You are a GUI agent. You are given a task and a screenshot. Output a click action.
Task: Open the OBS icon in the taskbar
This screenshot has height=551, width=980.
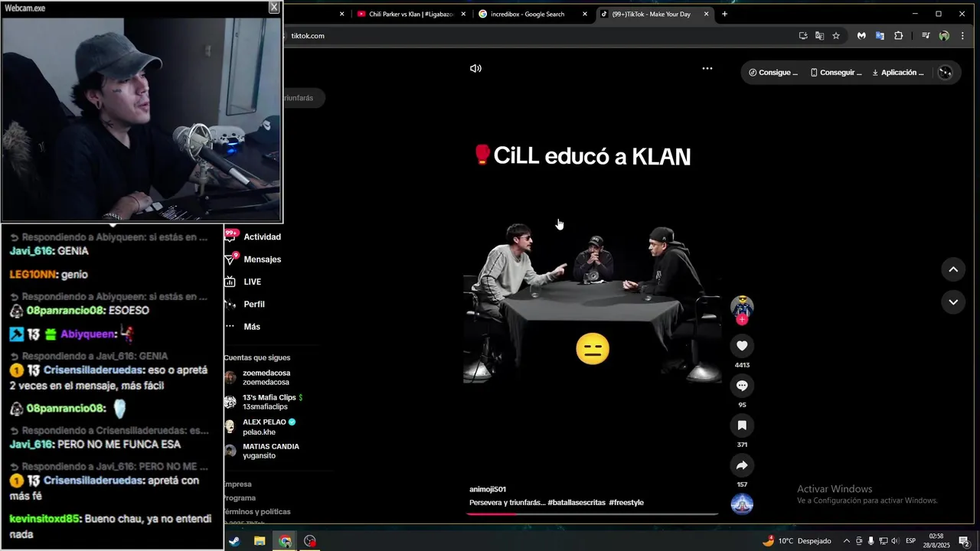point(310,541)
